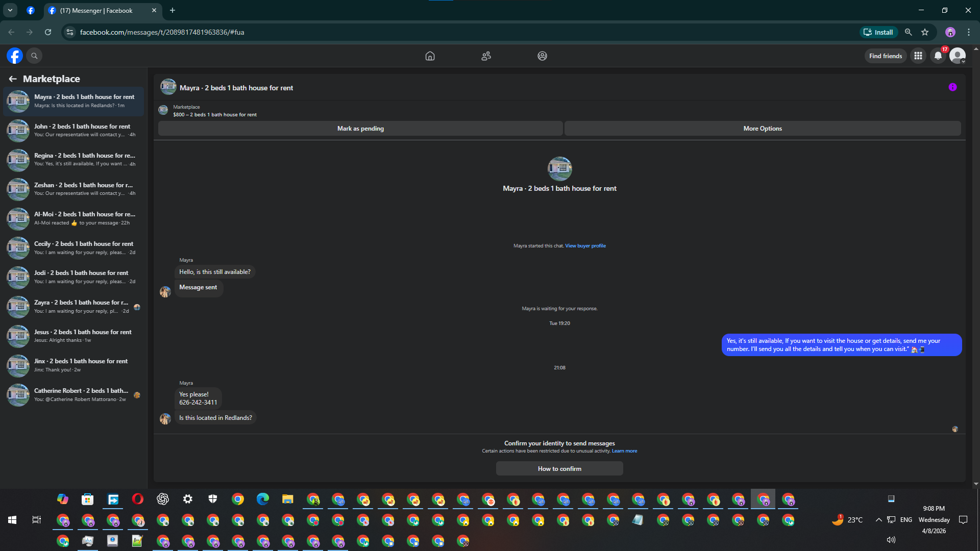Click the Learn more link

624,451
